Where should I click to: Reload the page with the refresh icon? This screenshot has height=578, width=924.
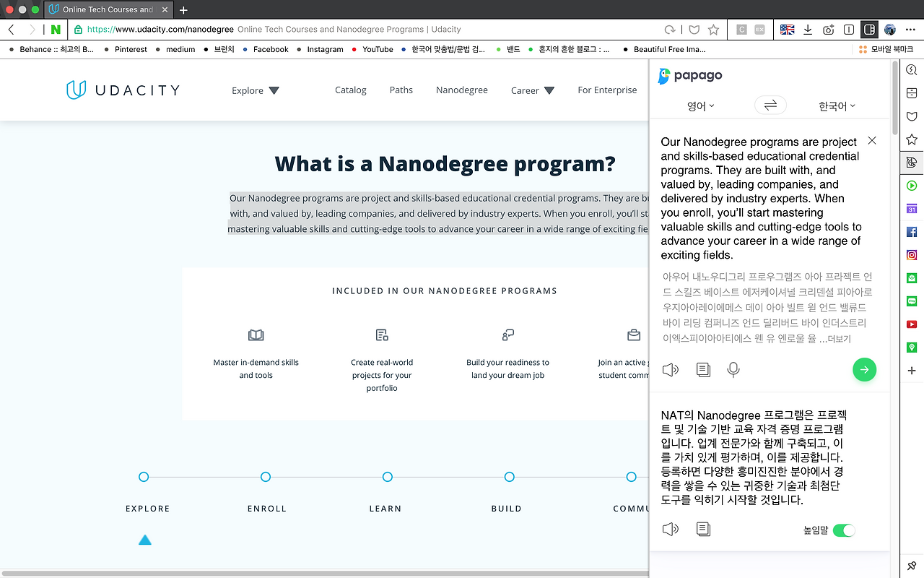(670, 30)
